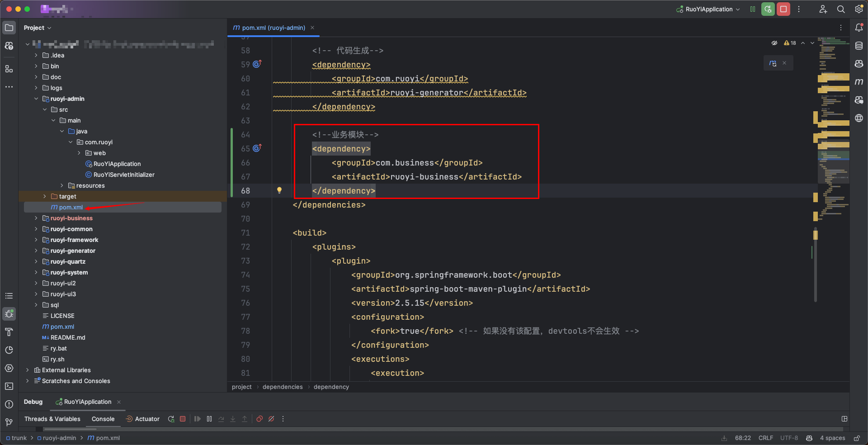The width and height of the screenshot is (868, 445).
Task: Go to next highlighted error arrow
Action: click(x=812, y=43)
